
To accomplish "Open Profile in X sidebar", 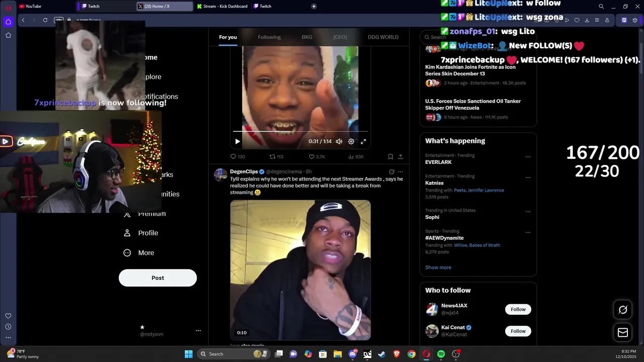I will coord(141,233).
